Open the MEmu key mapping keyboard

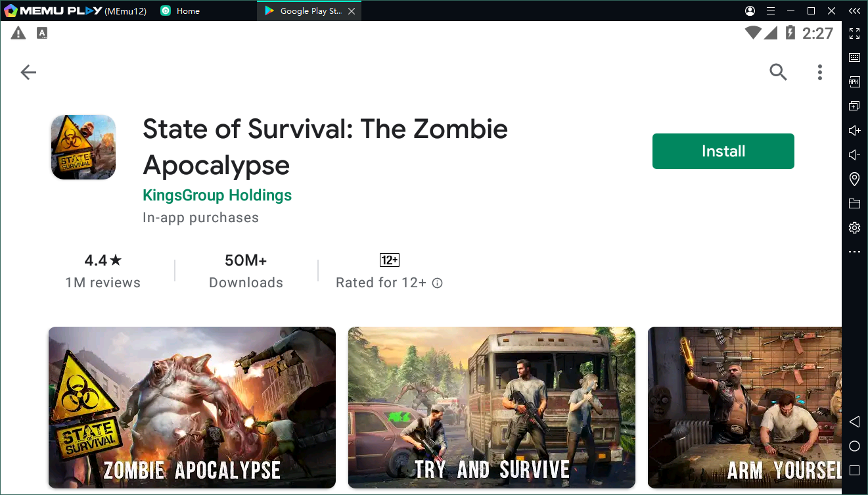(854, 58)
